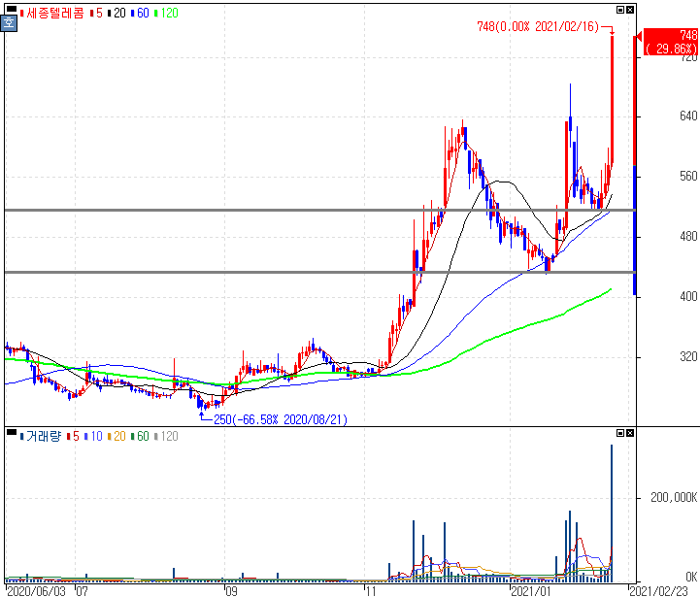The image size is (700, 597).
Task: Click the tallest volume bar at the right end
Action: [x=612, y=514]
